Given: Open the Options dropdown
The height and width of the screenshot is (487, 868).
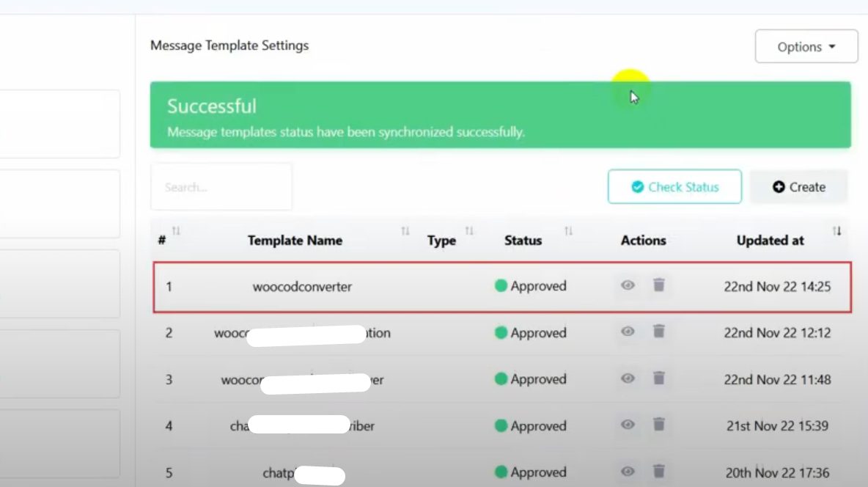Looking at the screenshot, I should pyautogui.click(x=806, y=46).
